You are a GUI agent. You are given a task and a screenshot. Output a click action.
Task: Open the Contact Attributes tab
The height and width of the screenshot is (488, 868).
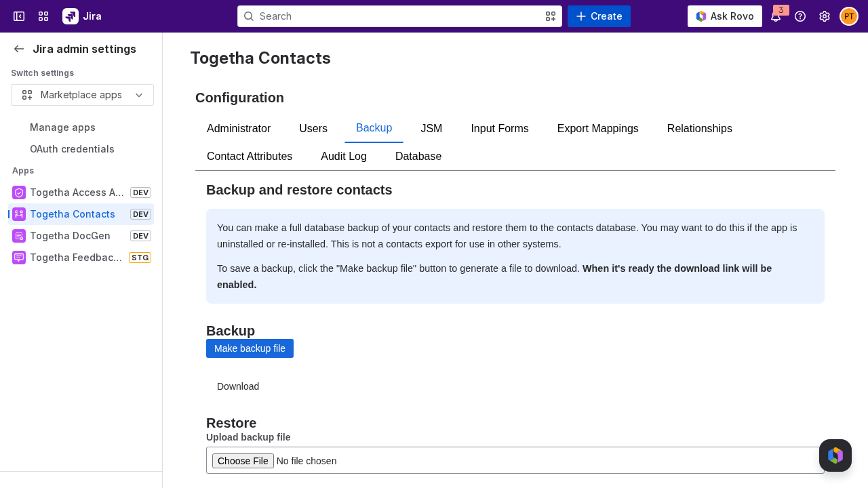pyautogui.click(x=250, y=157)
